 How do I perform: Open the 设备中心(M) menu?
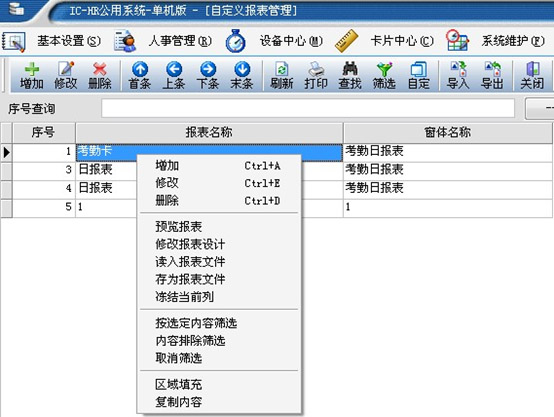pyautogui.click(x=274, y=41)
